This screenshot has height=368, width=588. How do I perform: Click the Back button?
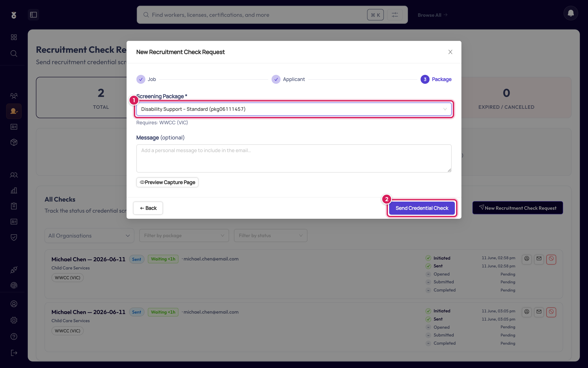click(x=148, y=208)
